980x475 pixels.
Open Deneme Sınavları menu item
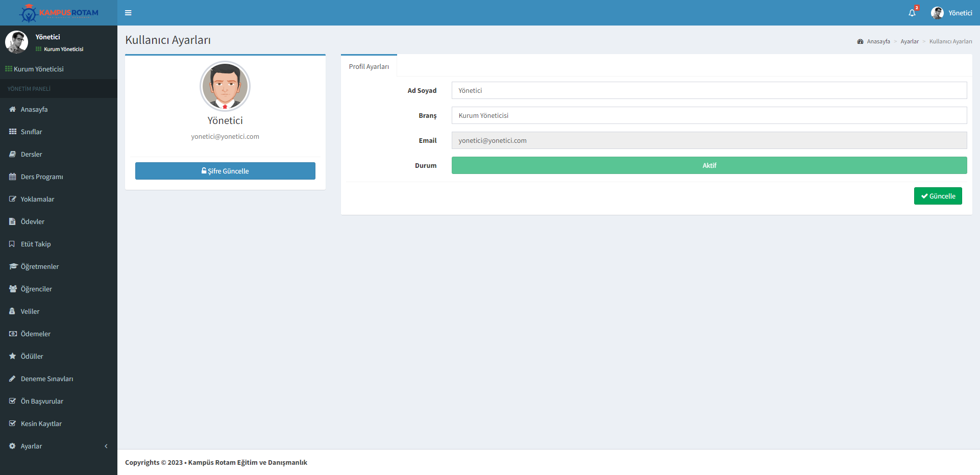47,379
